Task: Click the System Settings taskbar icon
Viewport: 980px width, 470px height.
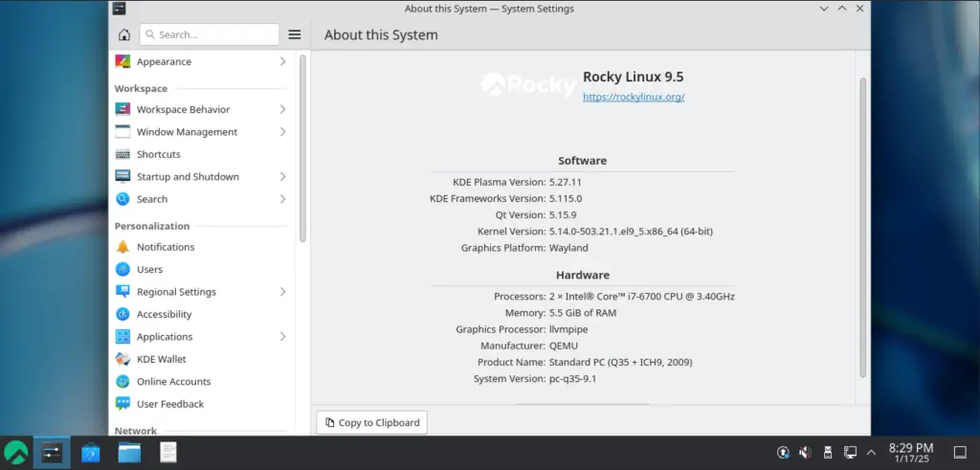Action: (x=52, y=453)
